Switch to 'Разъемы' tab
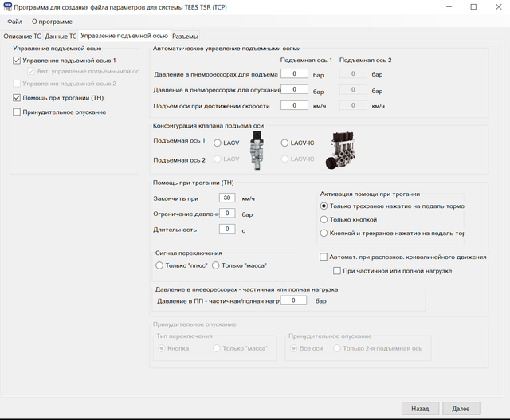 (185, 36)
